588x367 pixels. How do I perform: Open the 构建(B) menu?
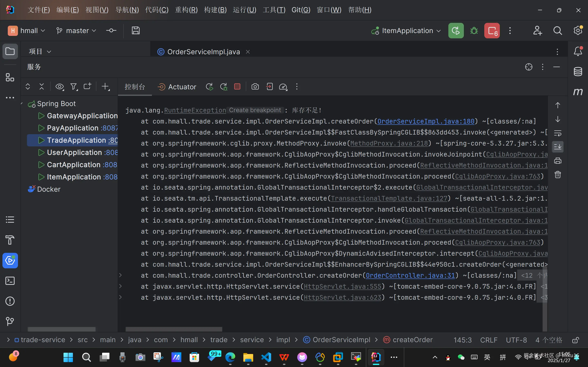[215, 10]
